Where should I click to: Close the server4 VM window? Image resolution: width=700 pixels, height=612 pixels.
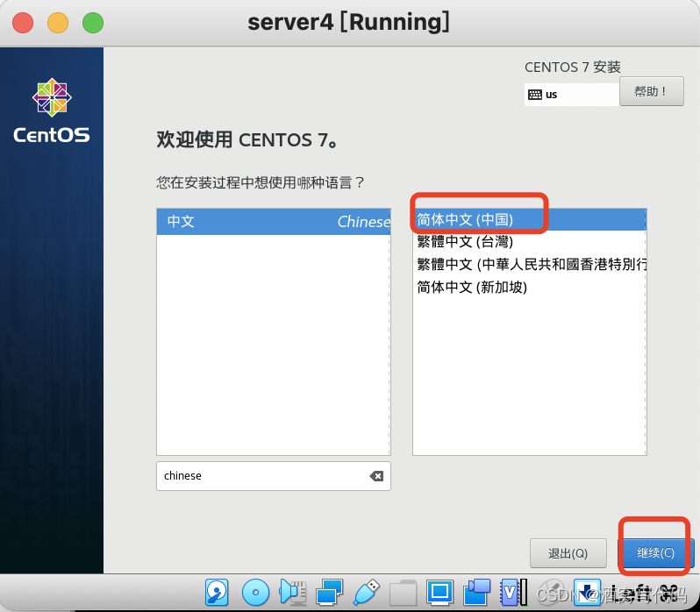23,23
